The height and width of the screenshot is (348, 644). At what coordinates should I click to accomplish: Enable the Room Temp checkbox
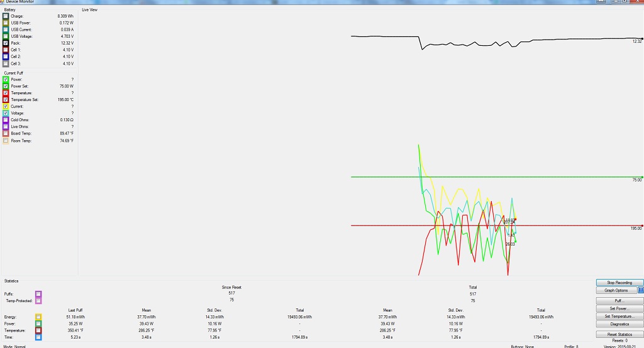tap(6, 141)
